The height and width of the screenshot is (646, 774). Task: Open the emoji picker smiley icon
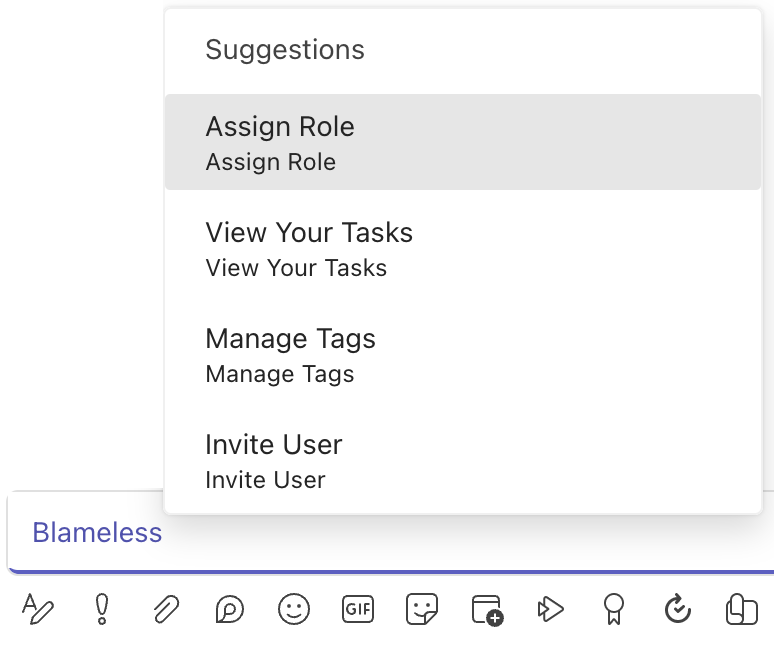(x=294, y=609)
